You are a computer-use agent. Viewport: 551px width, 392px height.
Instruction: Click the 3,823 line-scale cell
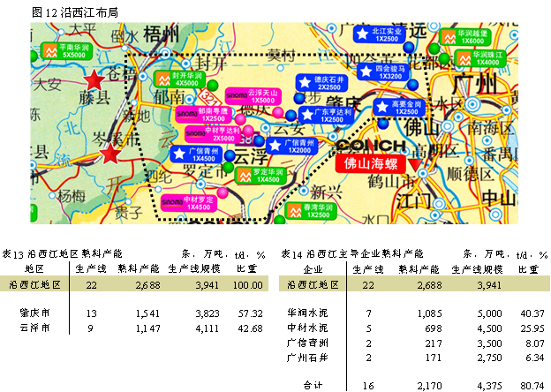point(207,313)
